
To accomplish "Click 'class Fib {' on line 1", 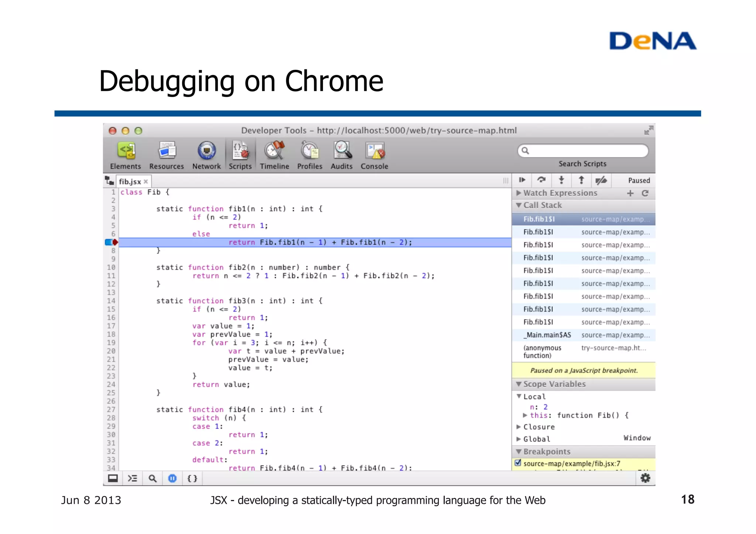I will 145,192.
